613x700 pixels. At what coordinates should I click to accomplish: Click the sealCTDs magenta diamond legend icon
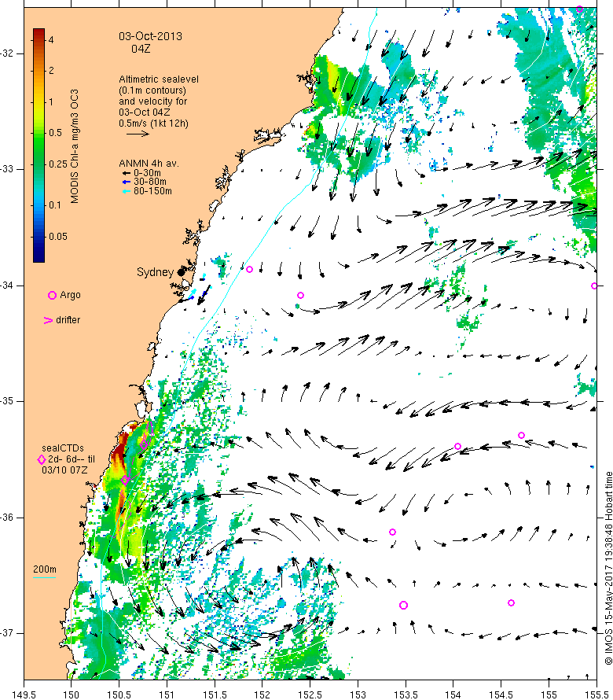pos(42,459)
